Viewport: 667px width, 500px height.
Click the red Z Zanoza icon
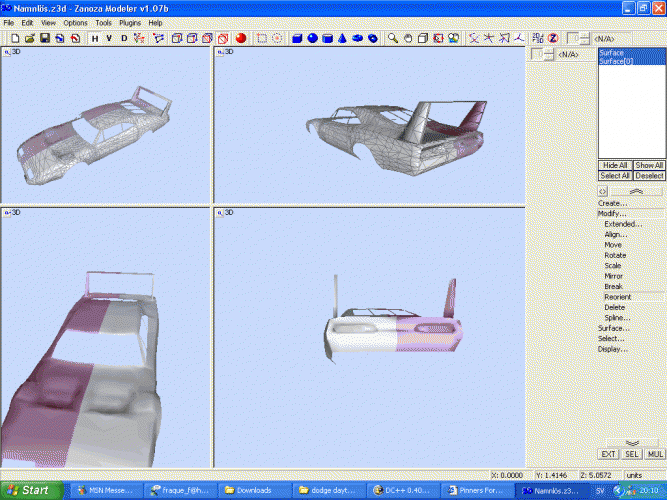click(x=552, y=38)
